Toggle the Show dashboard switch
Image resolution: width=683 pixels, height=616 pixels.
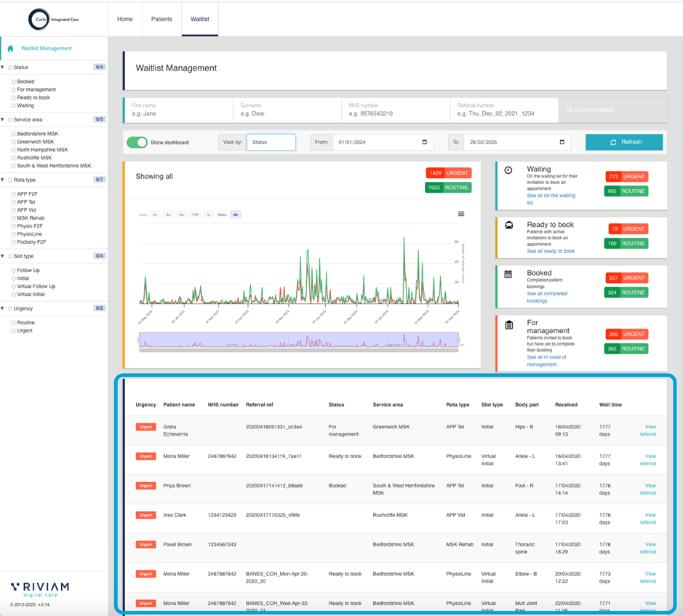tap(137, 143)
